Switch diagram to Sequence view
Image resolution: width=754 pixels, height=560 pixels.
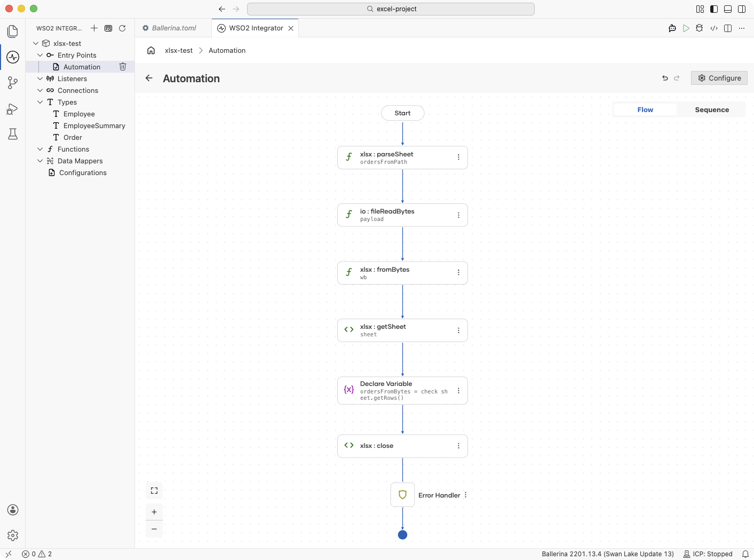pyautogui.click(x=712, y=110)
